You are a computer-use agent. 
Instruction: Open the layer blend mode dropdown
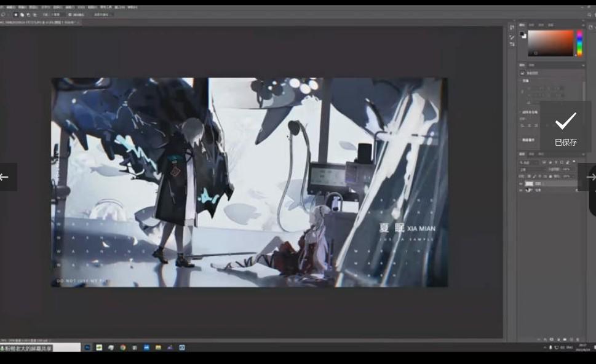530,169
